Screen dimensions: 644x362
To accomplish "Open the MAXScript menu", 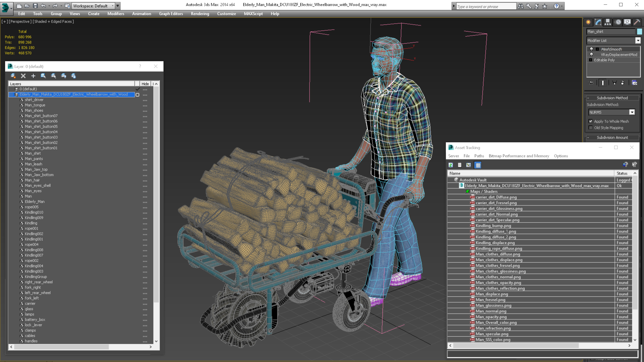I will [253, 14].
